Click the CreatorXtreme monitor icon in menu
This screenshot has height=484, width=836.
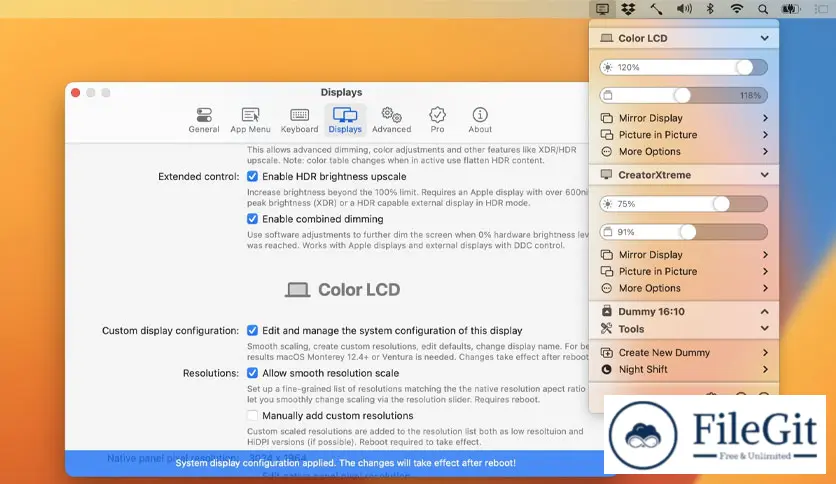(606, 175)
